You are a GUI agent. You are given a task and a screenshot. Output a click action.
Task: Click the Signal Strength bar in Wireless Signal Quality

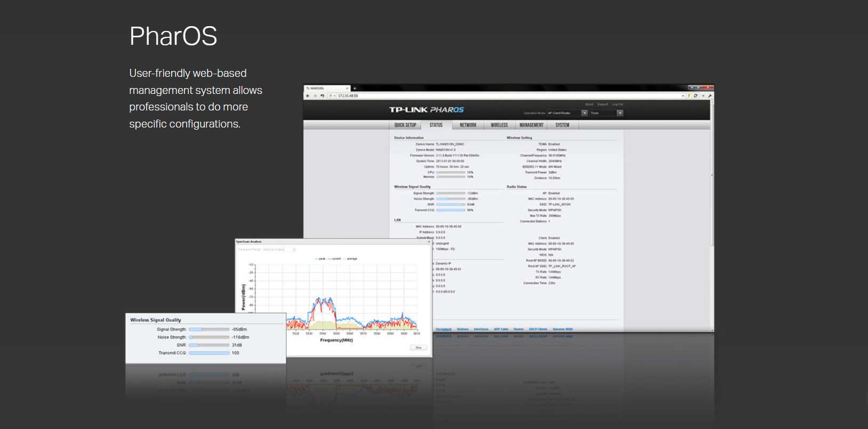click(x=209, y=330)
